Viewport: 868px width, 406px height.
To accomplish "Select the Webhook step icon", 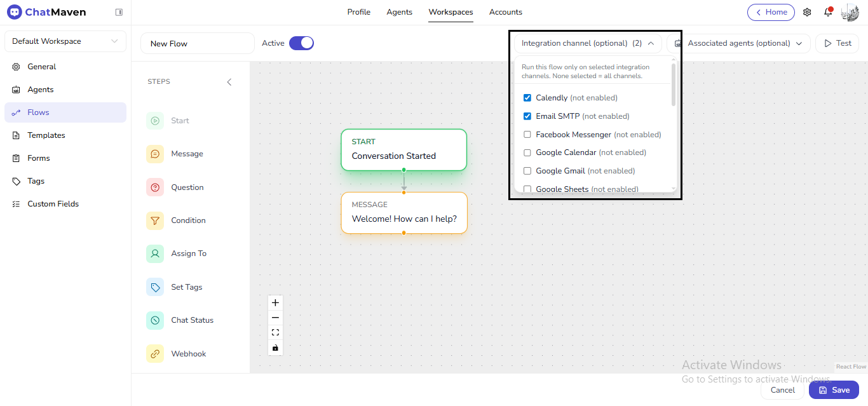I will tap(154, 353).
